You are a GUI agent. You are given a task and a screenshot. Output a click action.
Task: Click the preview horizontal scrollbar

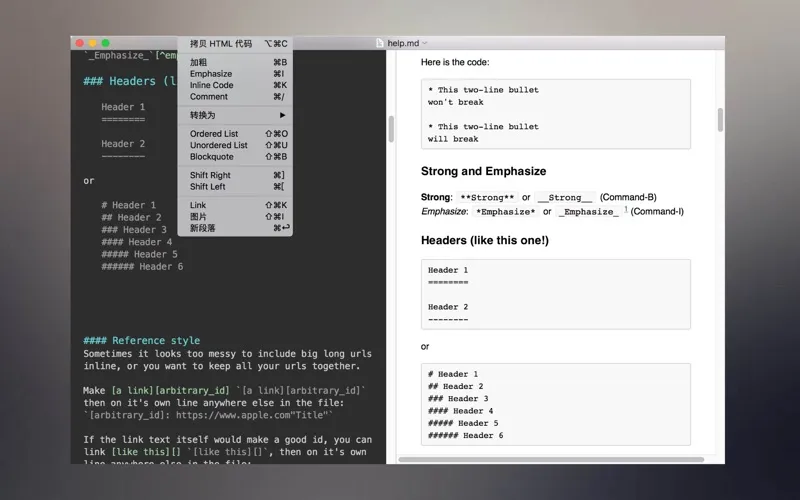[x=551, y=460]
